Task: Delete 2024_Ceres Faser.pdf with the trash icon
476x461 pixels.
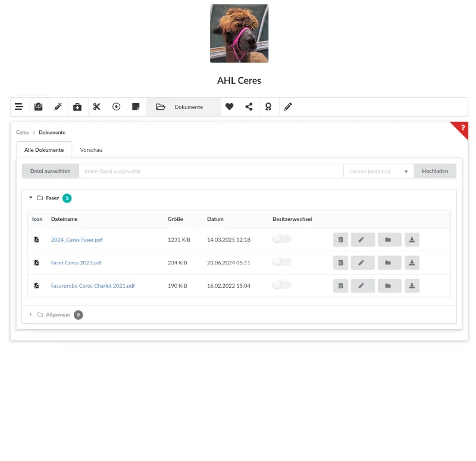Action: coord(340,239)
